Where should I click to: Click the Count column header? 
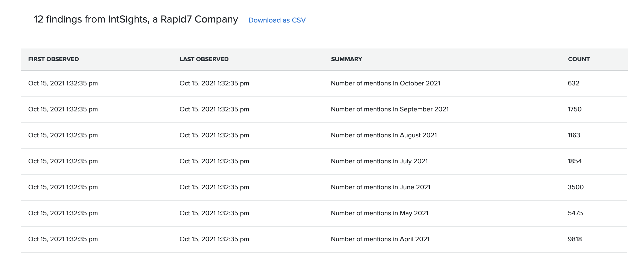click(x=579, y=59)
